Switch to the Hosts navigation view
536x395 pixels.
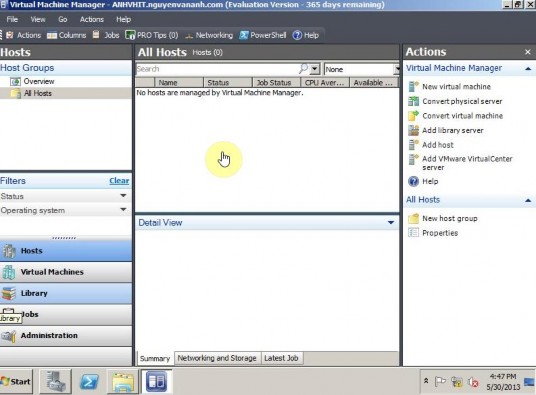coord(66,251)
